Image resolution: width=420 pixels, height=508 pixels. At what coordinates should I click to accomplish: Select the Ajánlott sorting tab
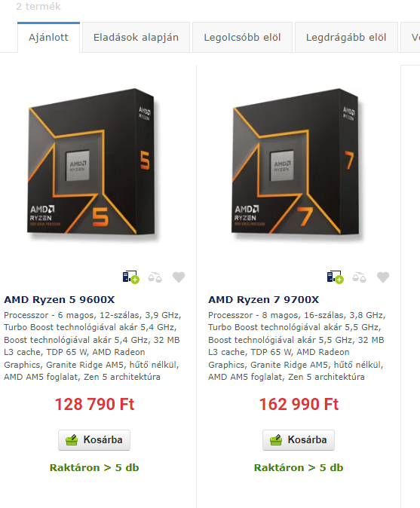tap(48, 37)
